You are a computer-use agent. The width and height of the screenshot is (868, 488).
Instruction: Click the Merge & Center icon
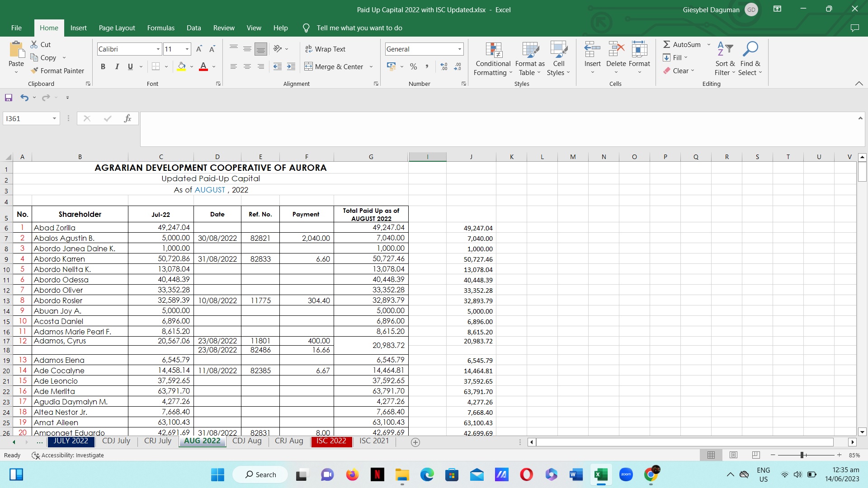pos(309,67)
